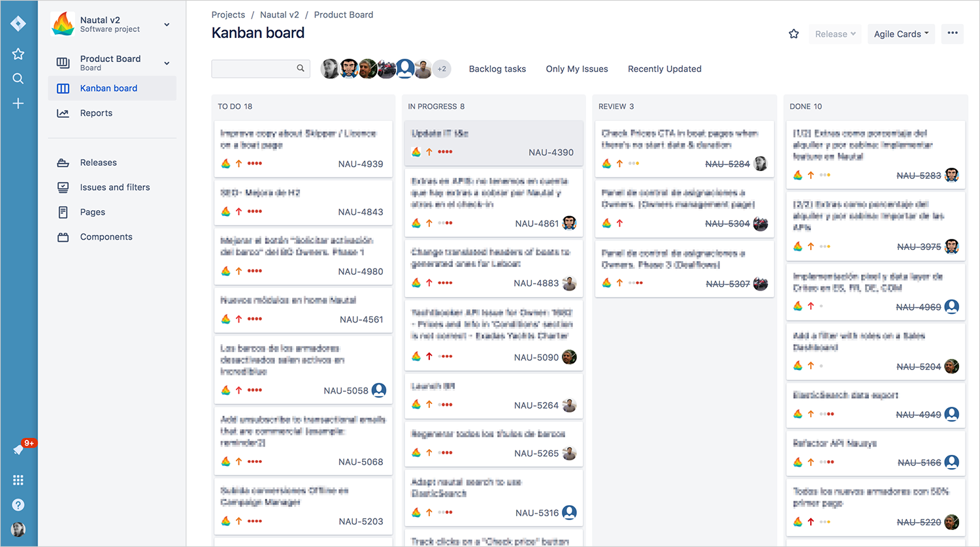Click the assignee avatar on NAU-5284 card
Viewport: 980px width, 547px height.
(x=760, y=164)
